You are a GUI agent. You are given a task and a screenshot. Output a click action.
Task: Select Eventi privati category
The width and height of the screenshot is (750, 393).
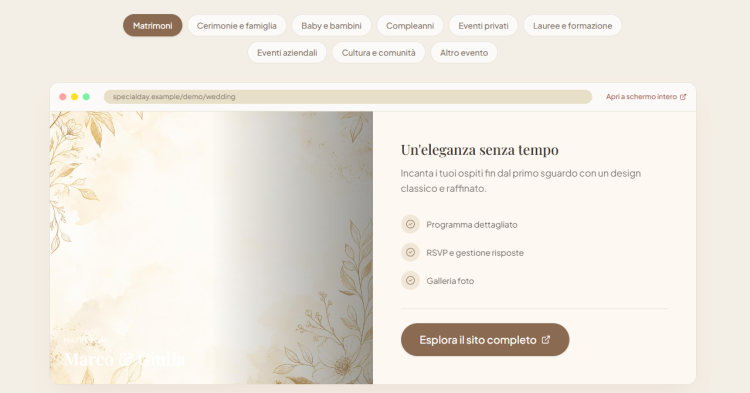483,25
